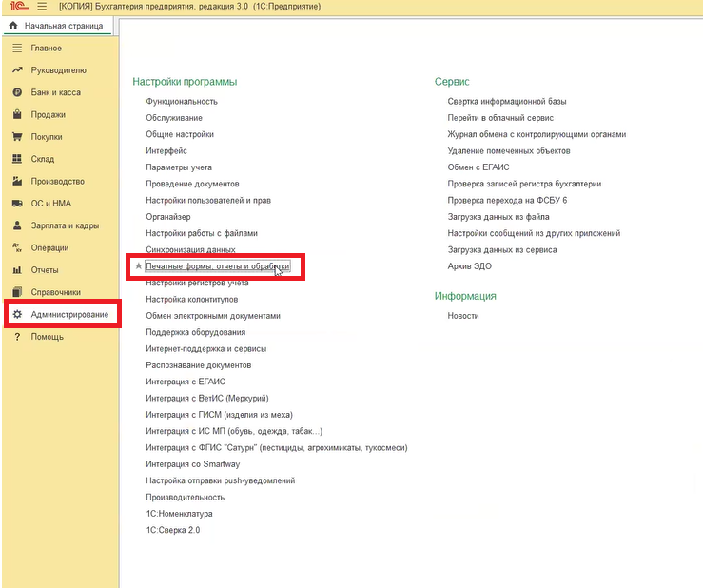Open Параметры учета
The image size is (703, 588).
coord(179,167)
